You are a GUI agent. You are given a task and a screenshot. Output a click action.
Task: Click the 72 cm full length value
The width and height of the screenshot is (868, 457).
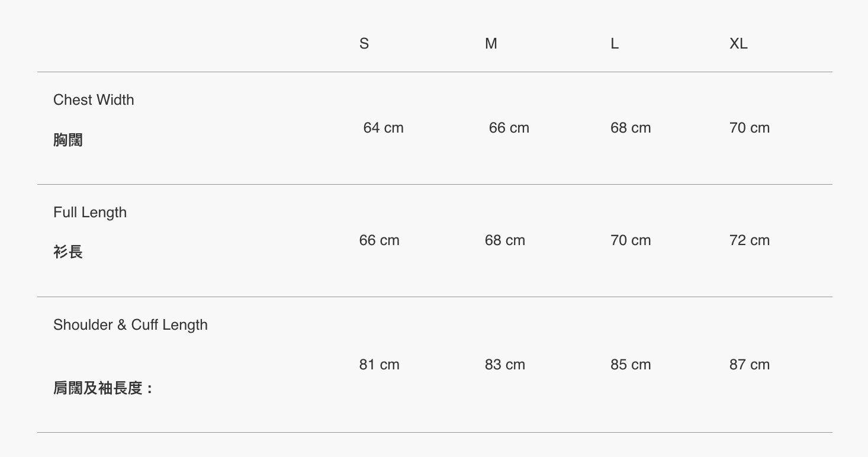coord(750,240)
